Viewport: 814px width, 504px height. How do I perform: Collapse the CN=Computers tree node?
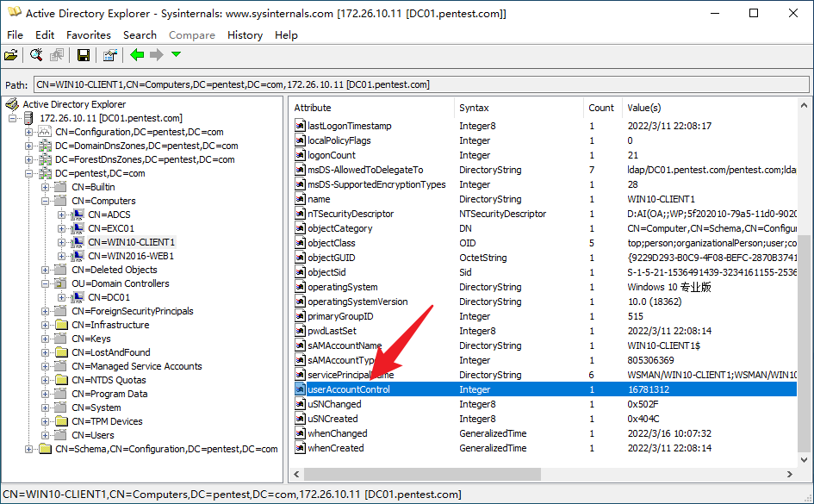coord(46,201)
